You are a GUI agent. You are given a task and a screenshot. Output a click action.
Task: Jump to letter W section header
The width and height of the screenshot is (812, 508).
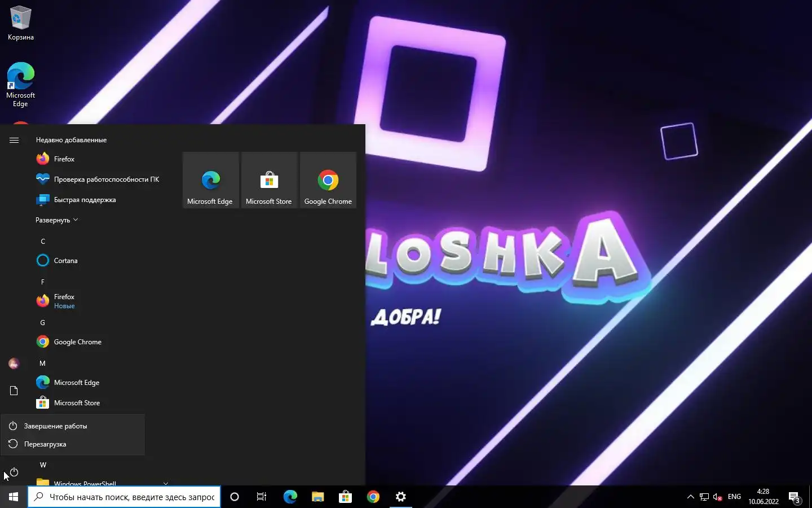(43, 465)
